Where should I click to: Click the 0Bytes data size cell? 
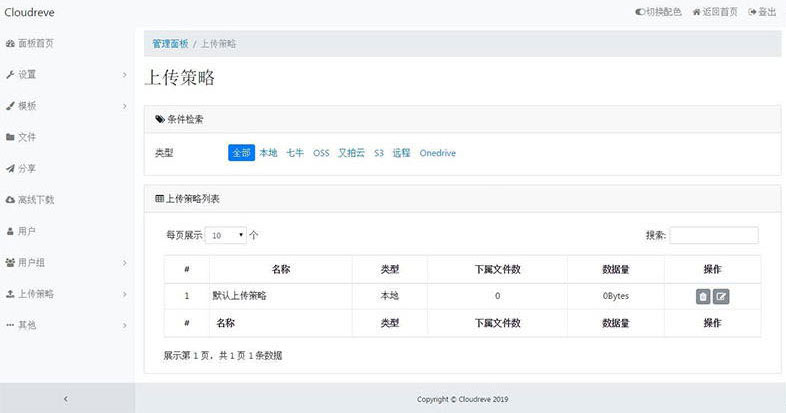pyautogui.click(x=616, y=296)
